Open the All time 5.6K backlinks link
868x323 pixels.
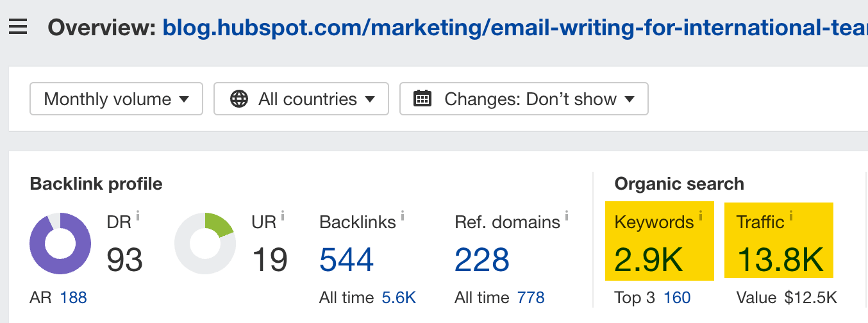tap(399, 297)
